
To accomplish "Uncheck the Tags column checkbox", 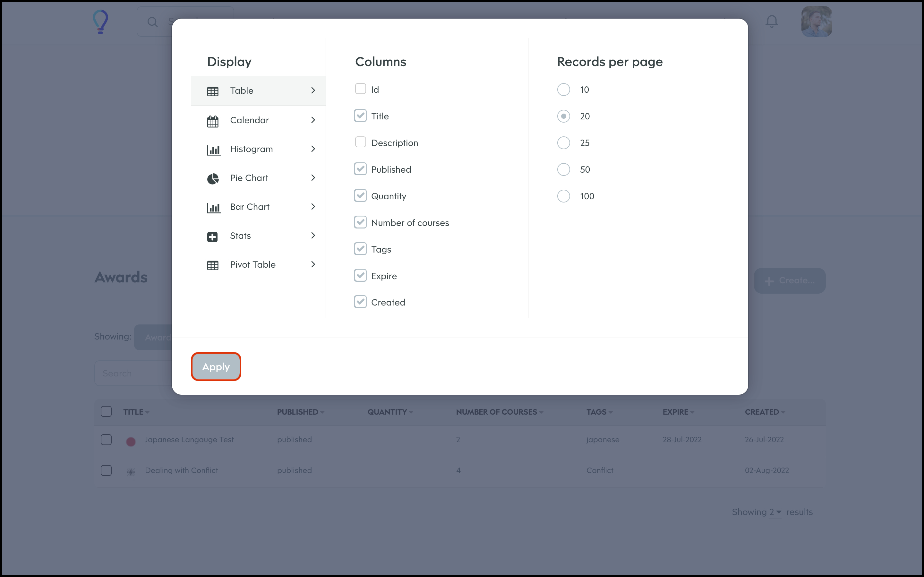I will pyautogui.click(x=360, y=249).
